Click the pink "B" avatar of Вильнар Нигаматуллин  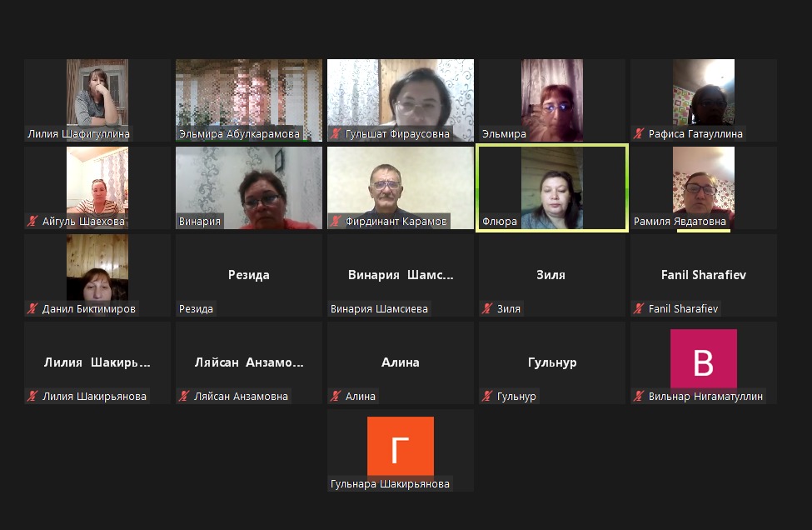[703, 359]
